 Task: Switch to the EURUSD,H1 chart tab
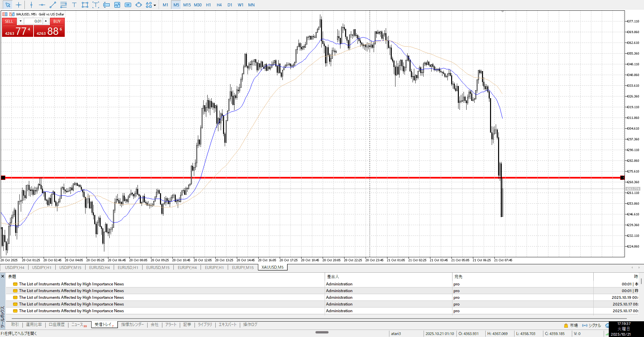(128, 267)
